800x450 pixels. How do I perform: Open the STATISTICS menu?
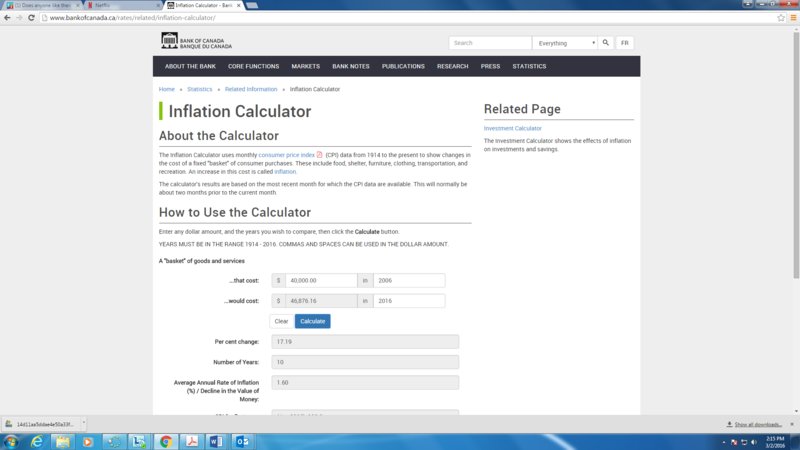(529, 66)
